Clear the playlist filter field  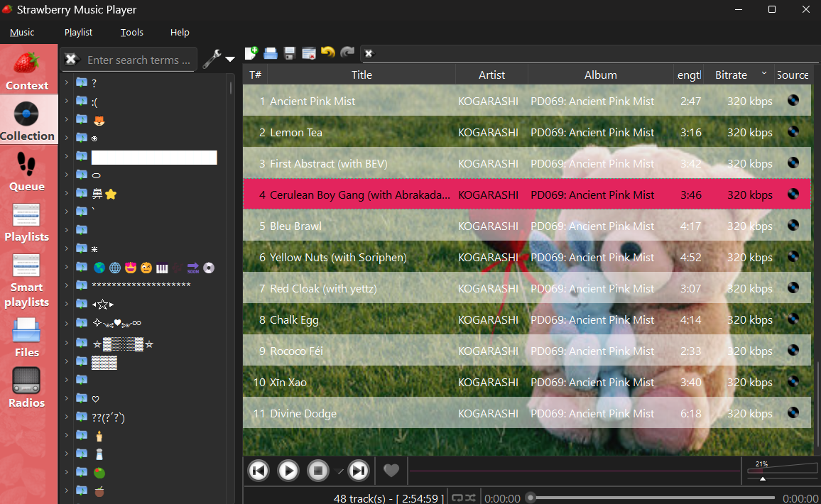click(x=369, y=53)
